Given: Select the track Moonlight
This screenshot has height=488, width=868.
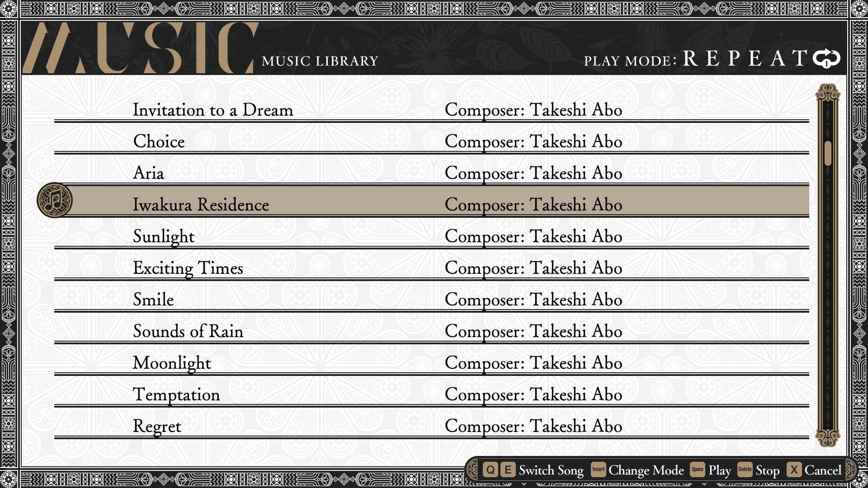Looking at the screenshot, I should (x=172, y=363).
